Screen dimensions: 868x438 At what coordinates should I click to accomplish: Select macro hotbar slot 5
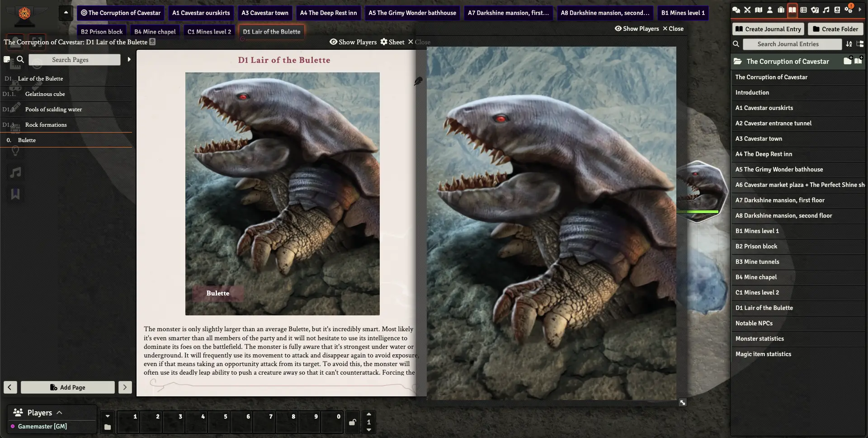[x=219, y=422]
